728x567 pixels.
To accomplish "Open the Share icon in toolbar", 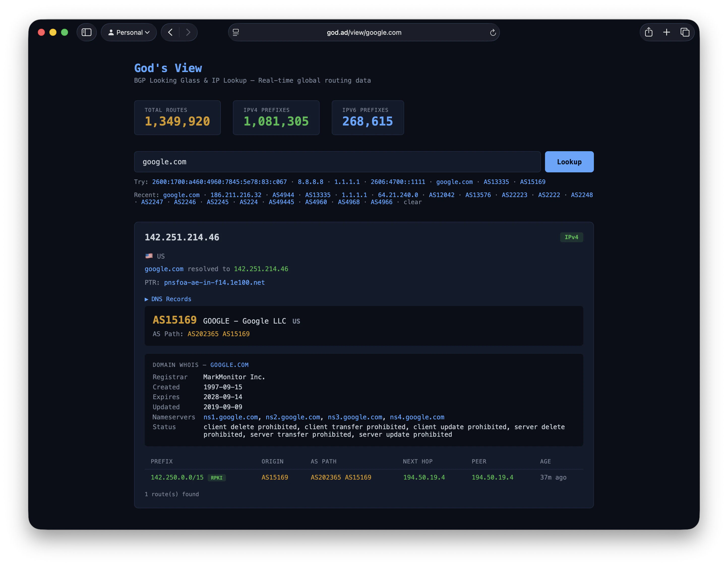I will [x=648, y=32].
